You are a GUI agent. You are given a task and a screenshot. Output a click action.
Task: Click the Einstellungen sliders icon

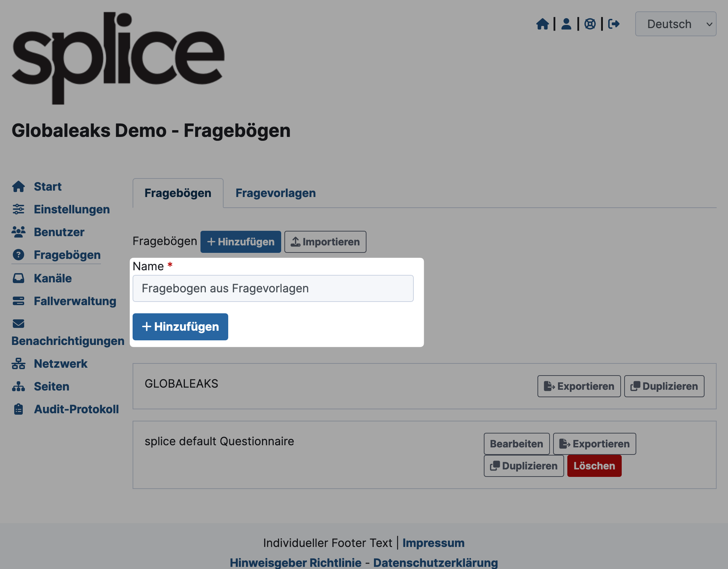[18, 209]
